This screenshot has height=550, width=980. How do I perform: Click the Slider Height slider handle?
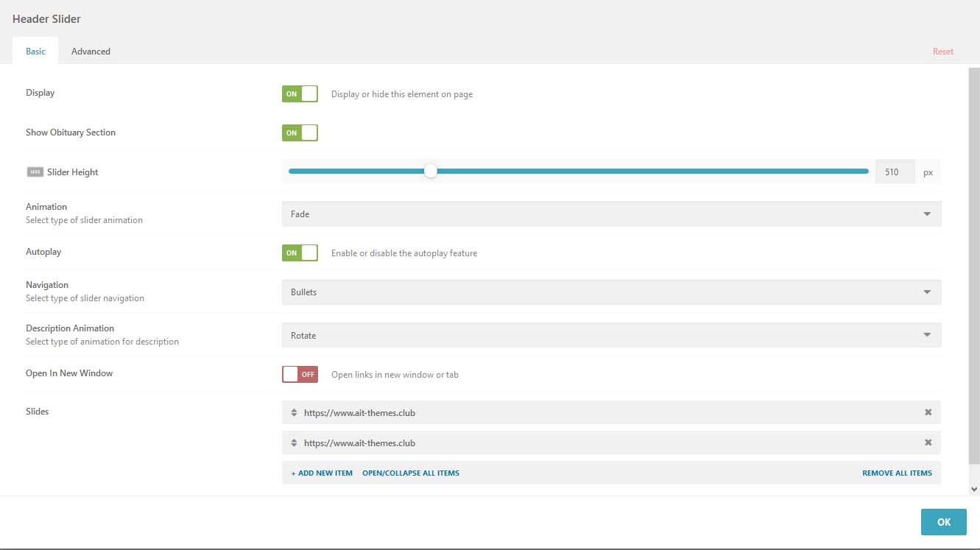pos(431,172)
